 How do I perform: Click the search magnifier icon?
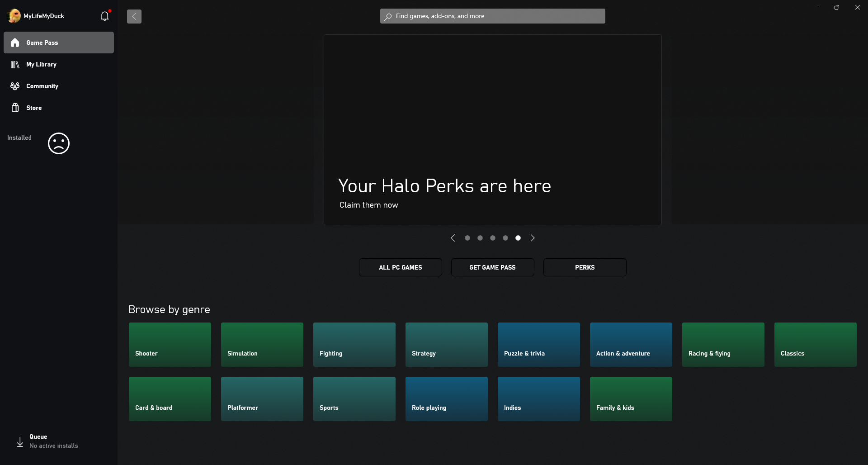point(388,16)
